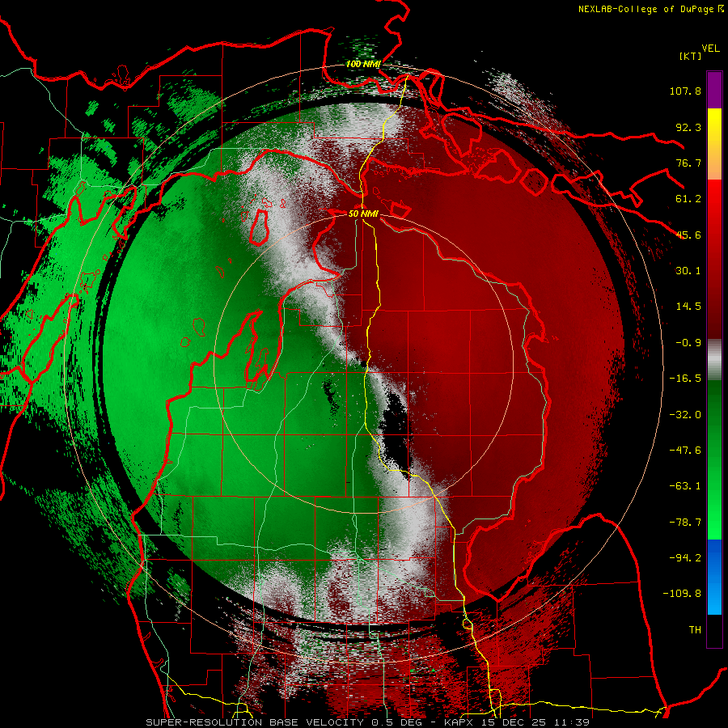Pick the bright red color bar segment
728x728 pixels.
point(714,209)
